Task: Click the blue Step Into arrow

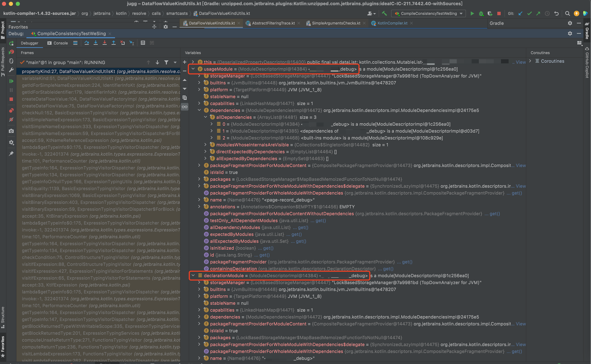Action: (96, 43)
